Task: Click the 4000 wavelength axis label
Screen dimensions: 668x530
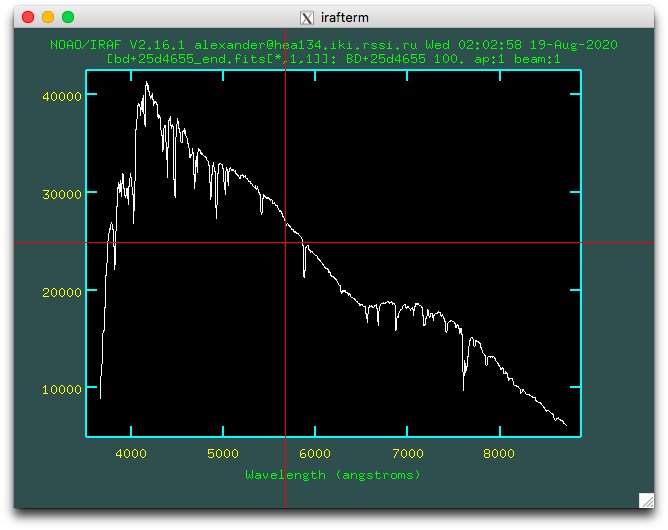Action: click(x=131, y=453)
